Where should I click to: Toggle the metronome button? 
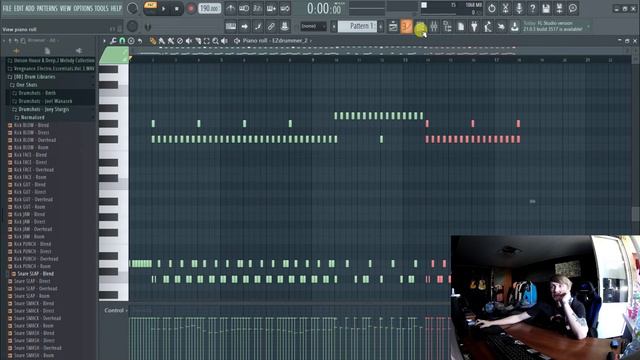[231, 8]
